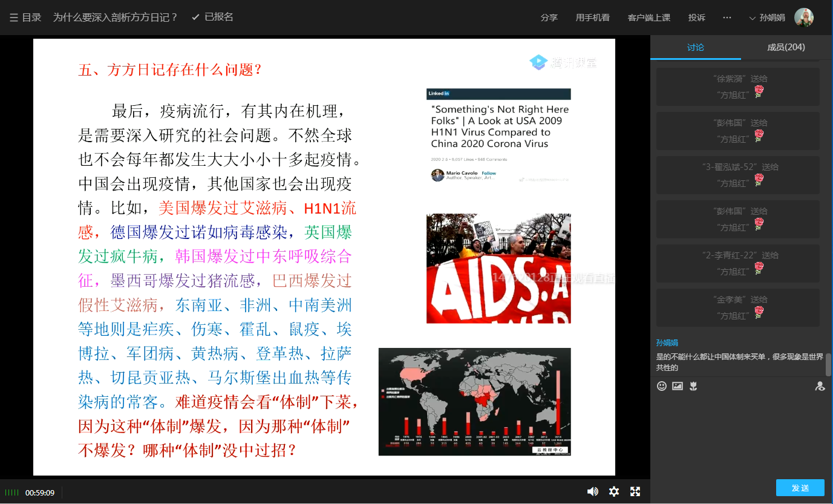Send a flower using the flower icon
833x504 pixels.
pyautogui.click(x=693, y=386)
